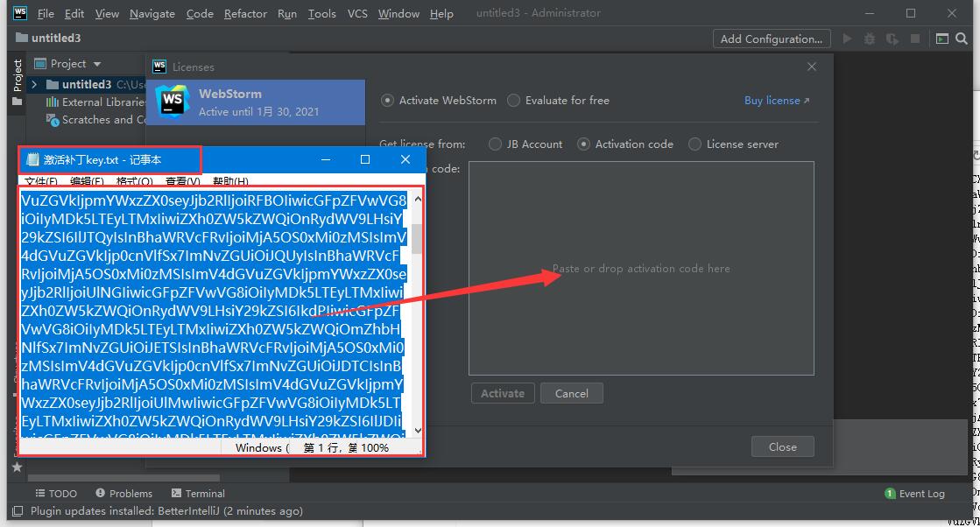Click the WebStorm logo in title bar
This screenshot has height=527, width=980.
click(x=20, y=12)
